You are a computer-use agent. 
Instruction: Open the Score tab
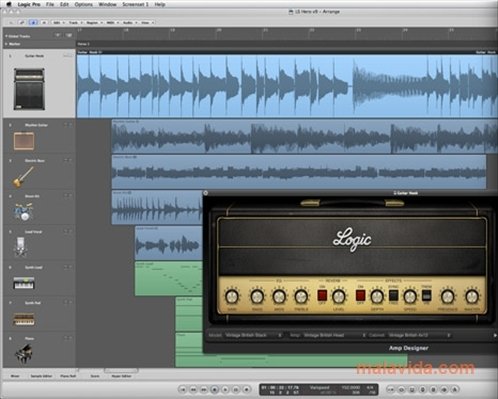tap(95, 376)
